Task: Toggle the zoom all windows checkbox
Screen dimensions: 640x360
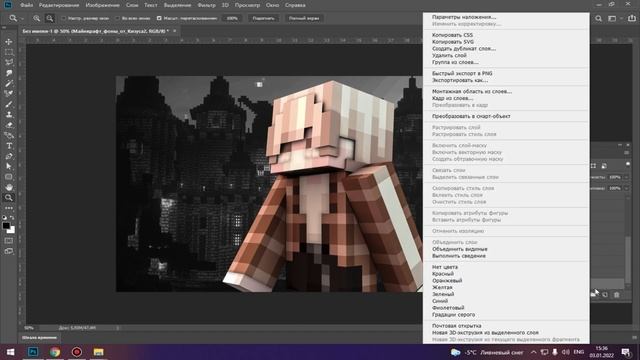Action: click(118, 18)
